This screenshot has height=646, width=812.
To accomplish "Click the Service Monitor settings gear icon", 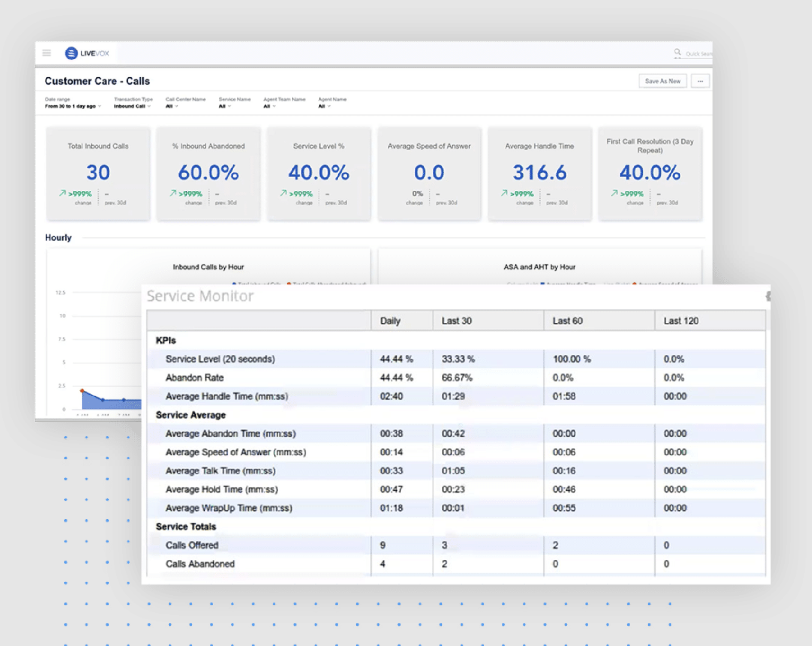I will click(x=767, y=296).
